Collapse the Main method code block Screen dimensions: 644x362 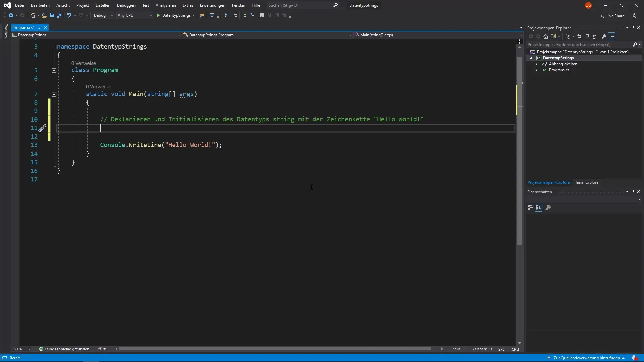(x=54, y=94)
